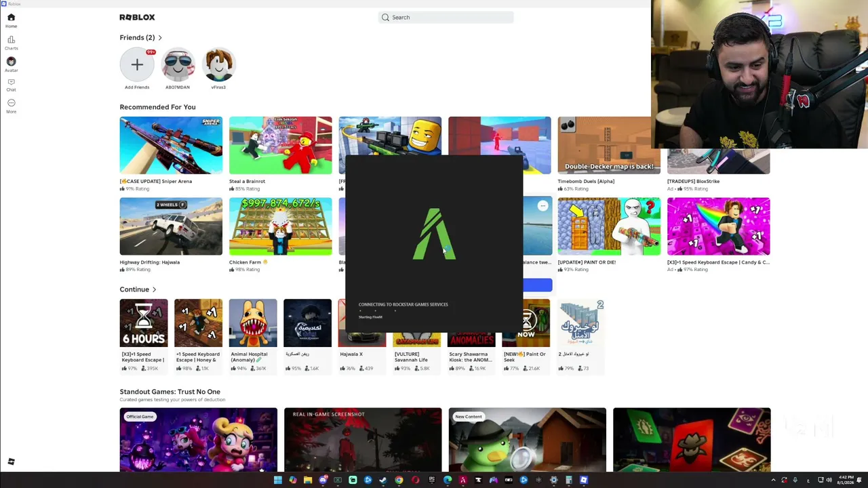
Task: Open the PAINT OR DIE! game thumbnail
Action: 609,226
